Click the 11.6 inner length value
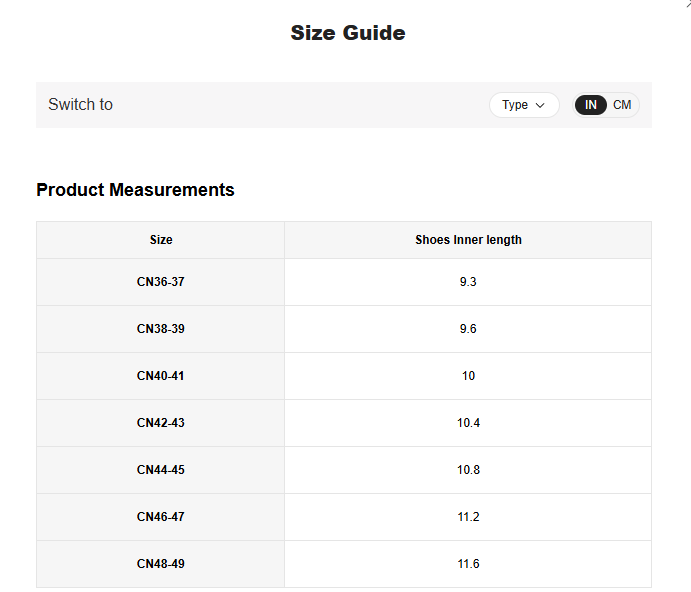Screen dimensions: 691x592 coord(468,564)
